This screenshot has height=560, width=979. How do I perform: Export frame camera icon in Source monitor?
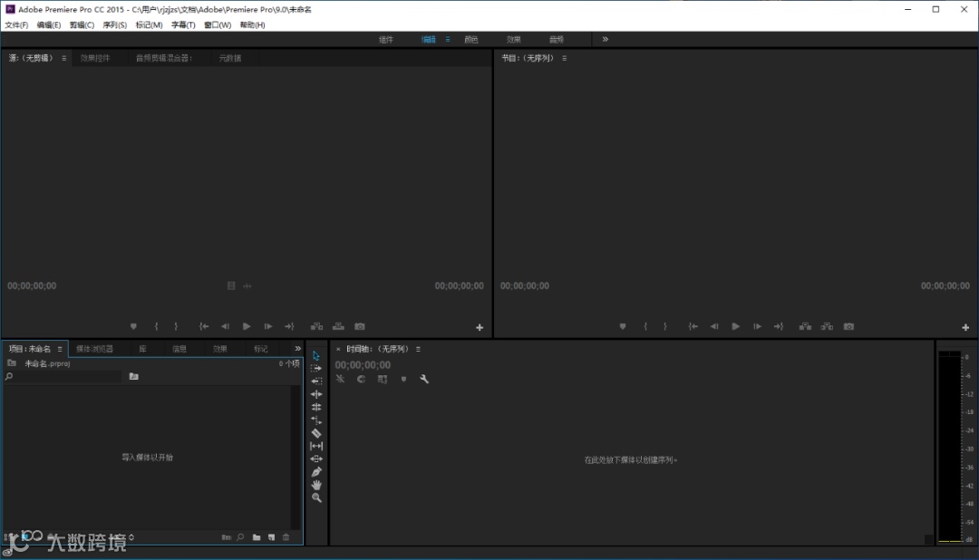tap(360, 326)
